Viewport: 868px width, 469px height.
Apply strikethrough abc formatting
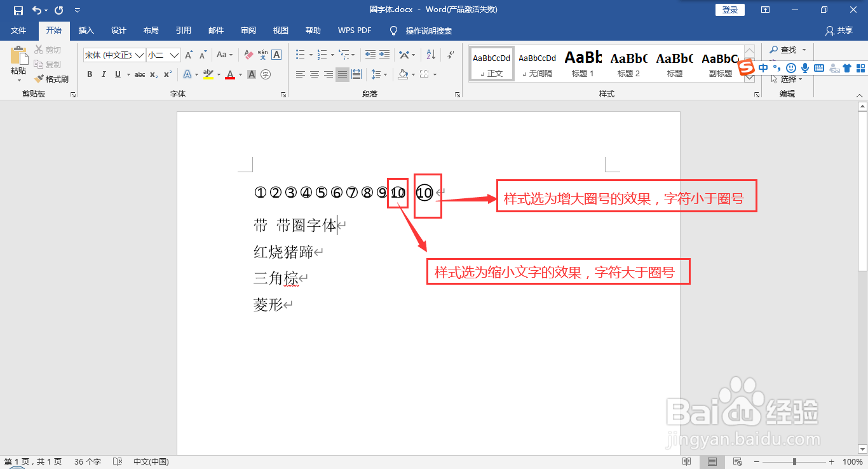(x=140, y=74)
